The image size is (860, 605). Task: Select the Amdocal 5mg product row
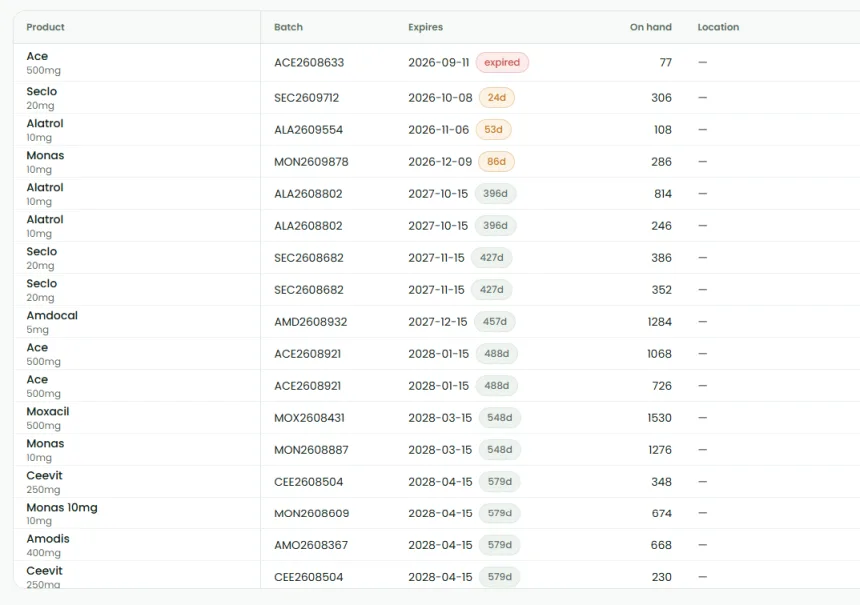437,322
